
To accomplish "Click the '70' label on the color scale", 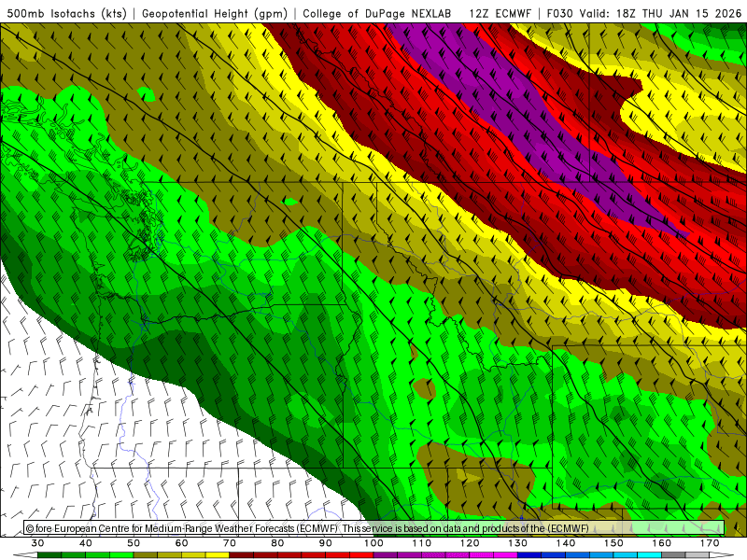I will click(x=230, y=543).
